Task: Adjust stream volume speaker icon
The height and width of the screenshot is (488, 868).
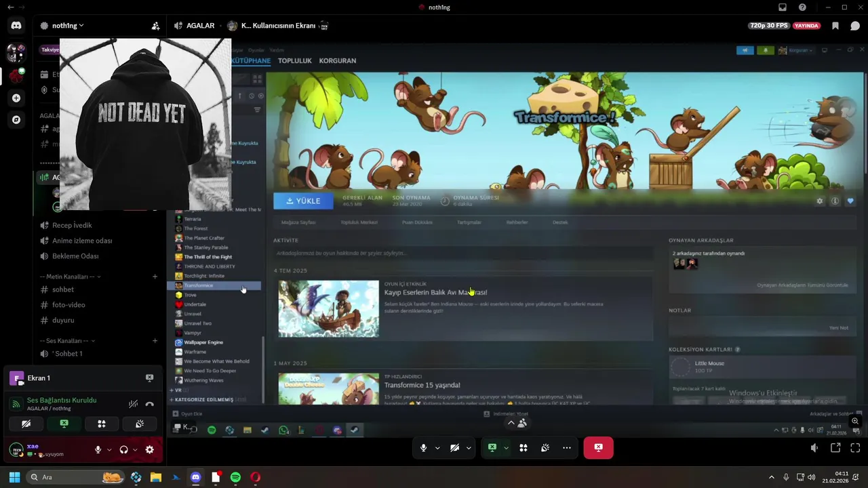Action: tap(815, 448)
